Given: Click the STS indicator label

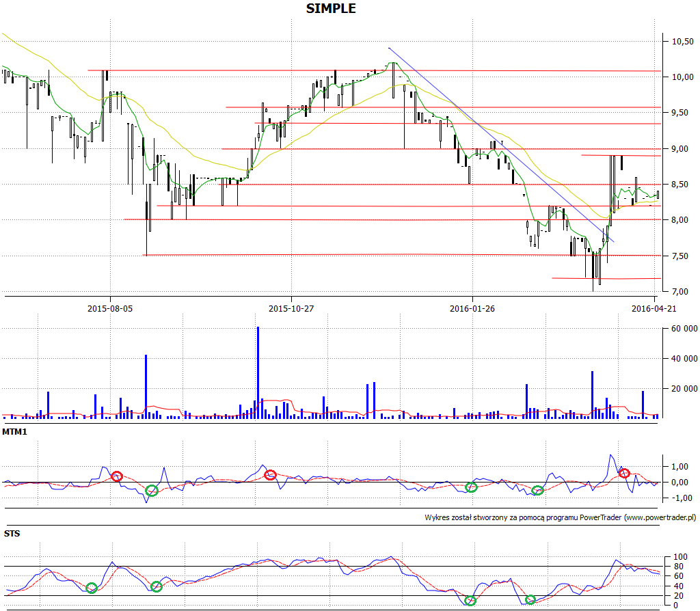Looking at the screenshot, I should (12, 533).
